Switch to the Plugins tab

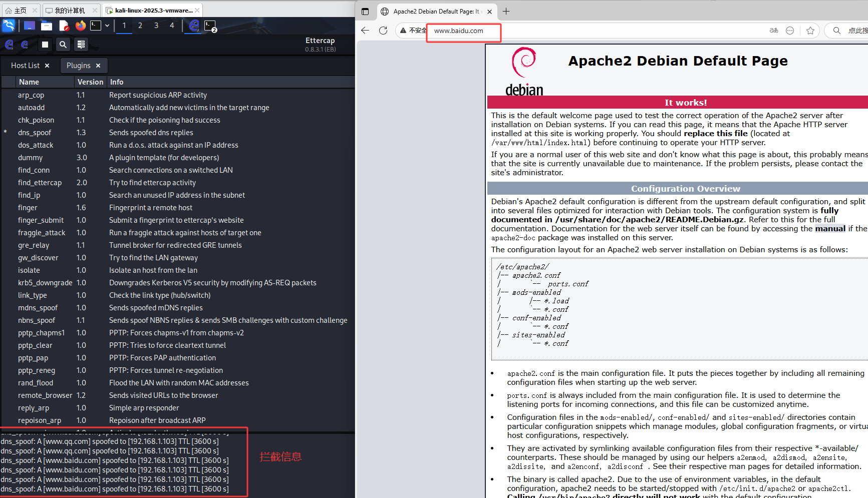point(79,66)
